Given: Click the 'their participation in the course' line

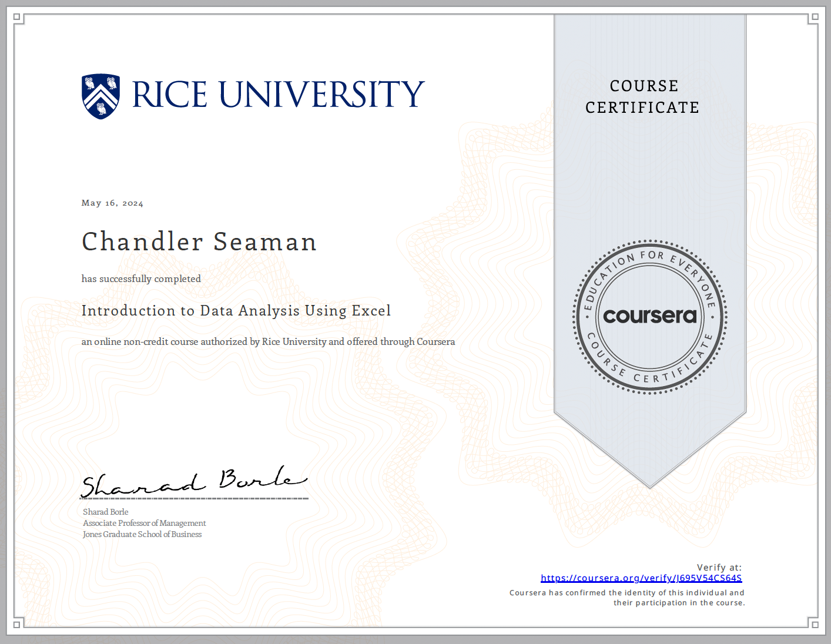Looking at the screenshot, I should [x=679, y=603].
